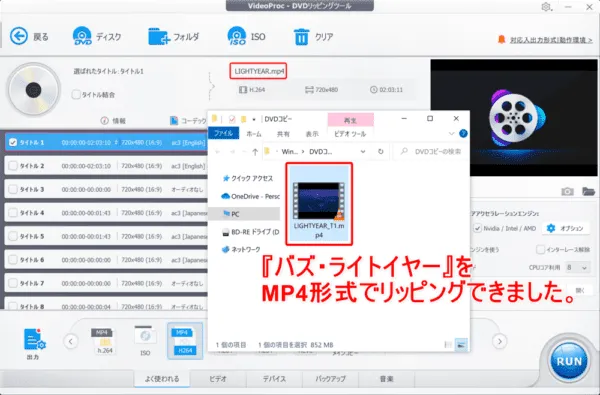
Task: Select ネットワーク in Explorer sidebar
Action: tap(241, 249)
